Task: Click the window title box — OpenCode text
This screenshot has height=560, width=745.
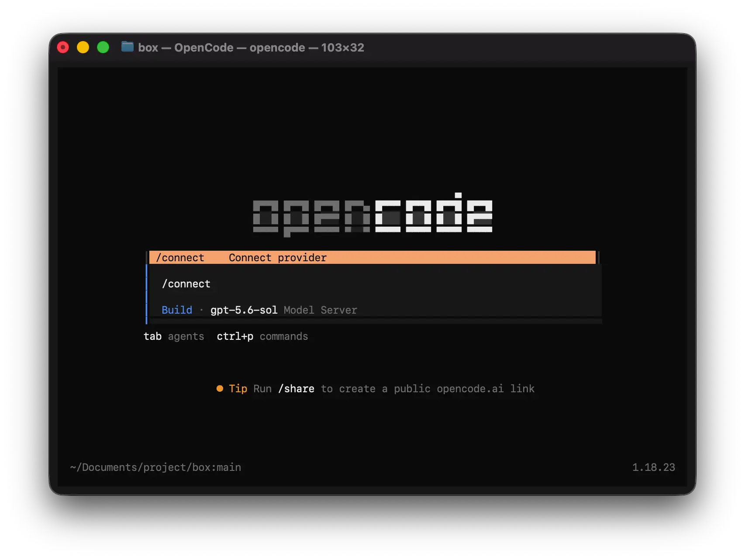Action: point(186,47)
